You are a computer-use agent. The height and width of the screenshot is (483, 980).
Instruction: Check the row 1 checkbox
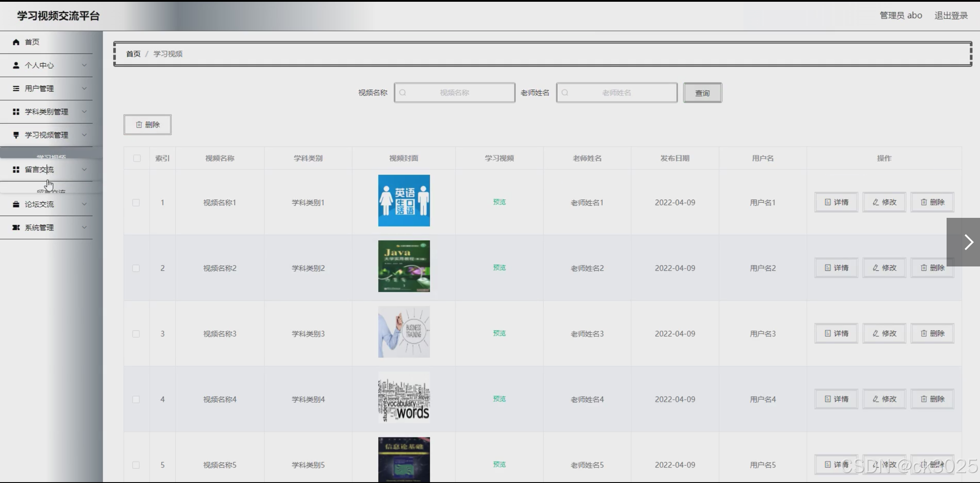tap(136, 203)
